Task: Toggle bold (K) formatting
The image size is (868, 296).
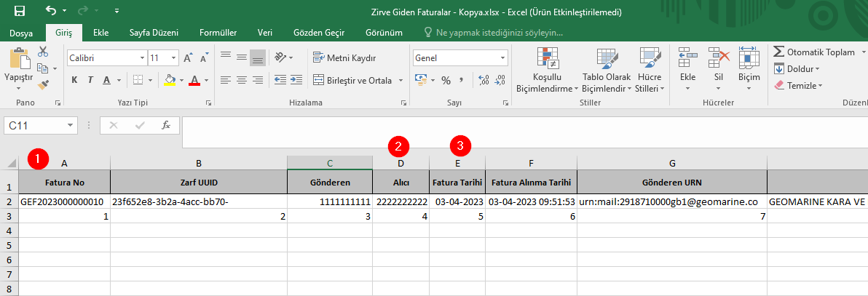Action: click(74, 80)
